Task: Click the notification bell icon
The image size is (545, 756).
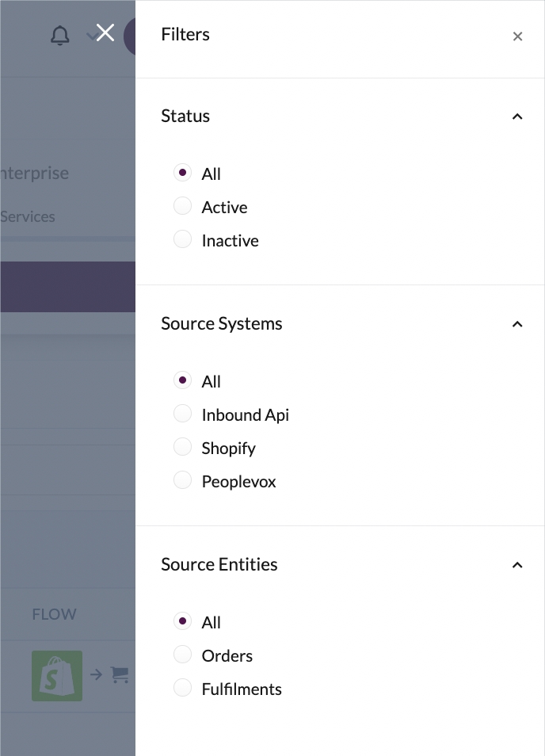Action: [59, 36]
